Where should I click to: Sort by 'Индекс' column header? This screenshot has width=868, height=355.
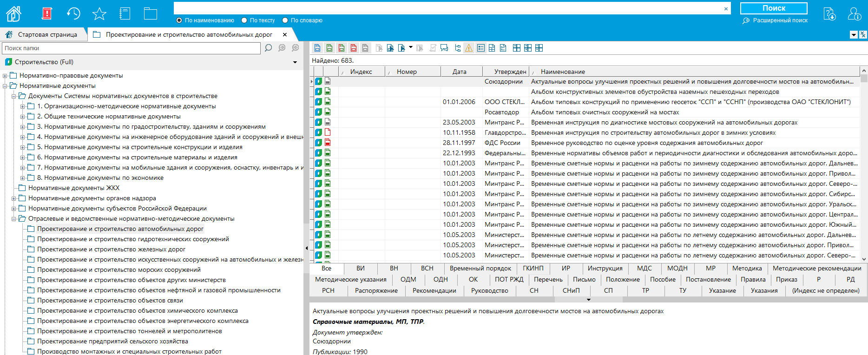click(x=361, y=72)
